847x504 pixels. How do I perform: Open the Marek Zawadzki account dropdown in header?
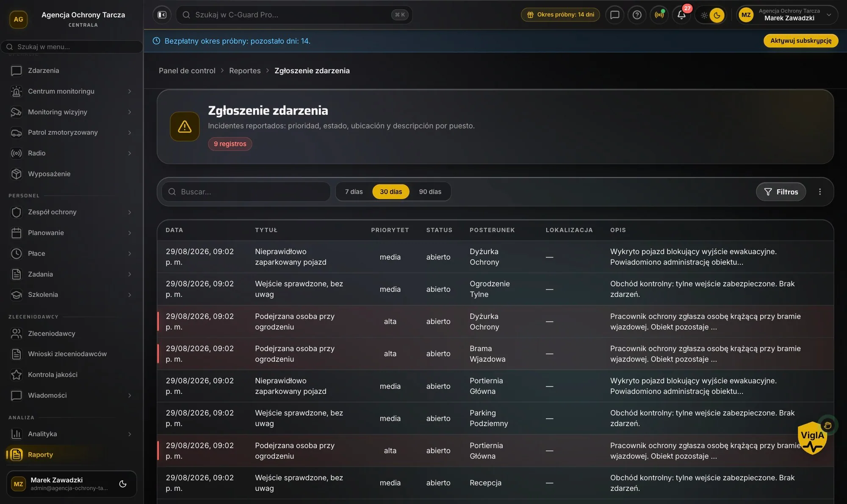pos(787,15)
